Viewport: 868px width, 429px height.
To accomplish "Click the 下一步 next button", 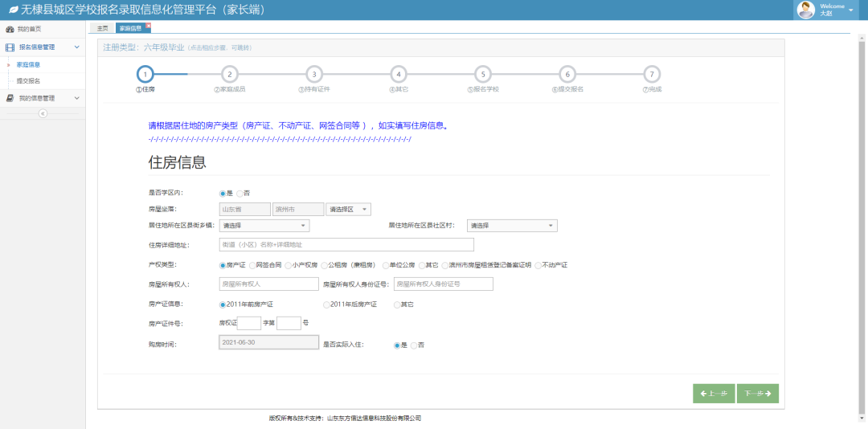I will coord(757,394).
